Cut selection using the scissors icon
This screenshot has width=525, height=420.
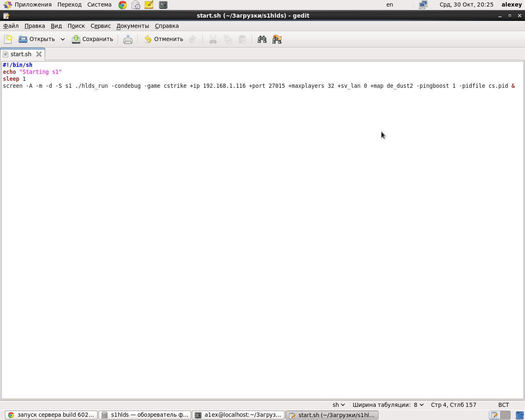click(x=213, y=39)
